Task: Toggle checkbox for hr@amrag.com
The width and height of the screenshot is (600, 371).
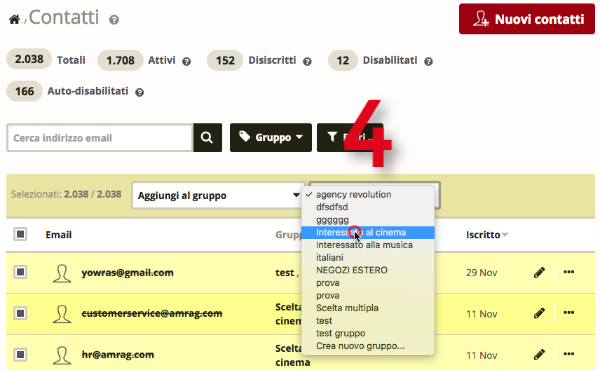Action: click(20, 354)
